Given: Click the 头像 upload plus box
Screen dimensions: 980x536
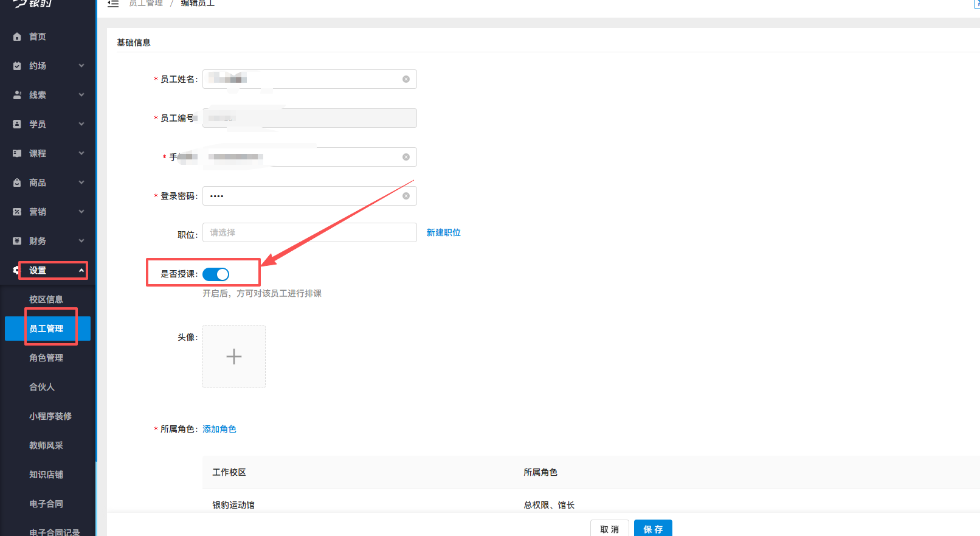Looking at the screenshot, I should (234, 357).
